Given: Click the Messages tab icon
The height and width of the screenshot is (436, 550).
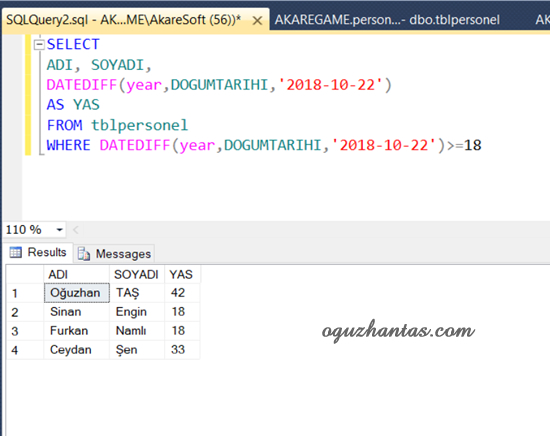Looking at the screenshot, I should pyautogui.click(x=84, y=254).
